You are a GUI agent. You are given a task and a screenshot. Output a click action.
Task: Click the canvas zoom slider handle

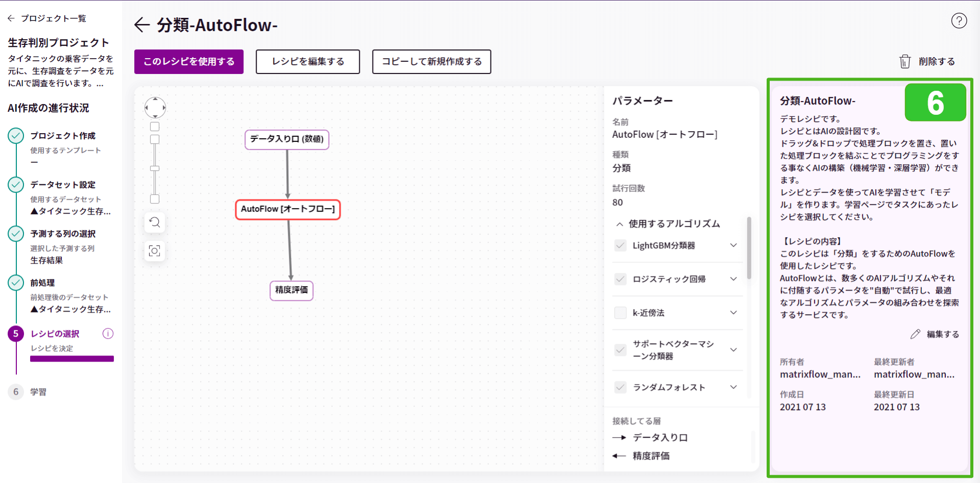(155, 168)
